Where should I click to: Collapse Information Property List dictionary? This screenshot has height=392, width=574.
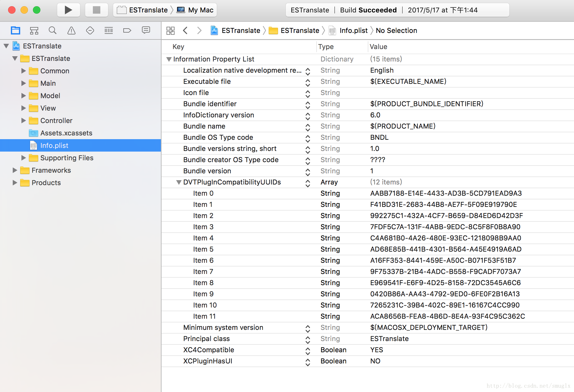[169, 59]
